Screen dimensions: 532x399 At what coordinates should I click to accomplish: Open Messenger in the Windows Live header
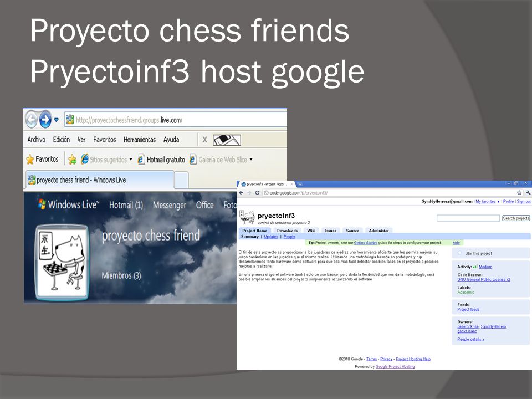point(170,205)
